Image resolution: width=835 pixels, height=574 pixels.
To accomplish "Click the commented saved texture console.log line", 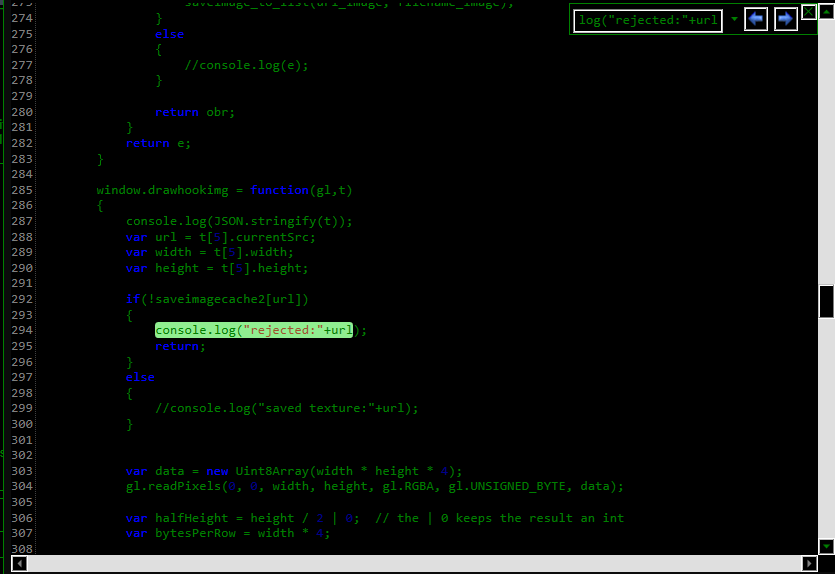I will 286,408.
